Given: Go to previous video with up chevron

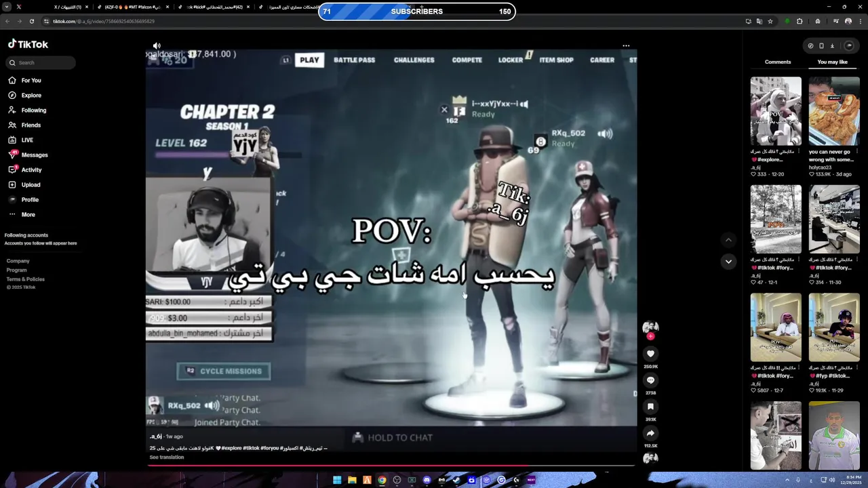Looking at the screenshot, I should [x=728, y=239].
